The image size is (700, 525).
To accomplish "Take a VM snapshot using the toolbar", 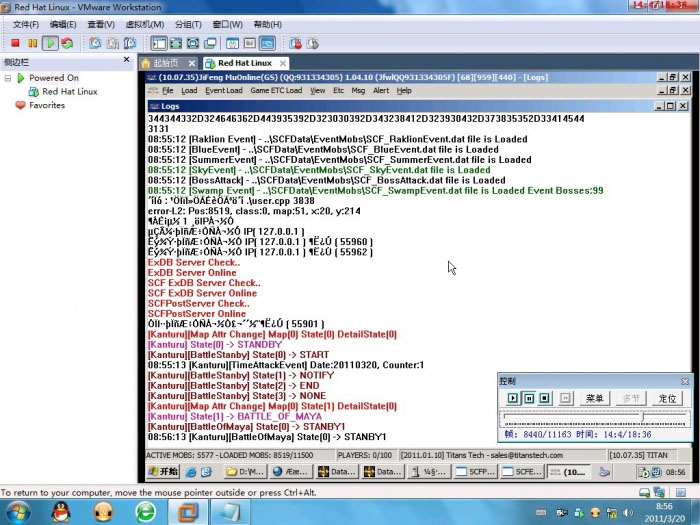I will pos(95,43).
